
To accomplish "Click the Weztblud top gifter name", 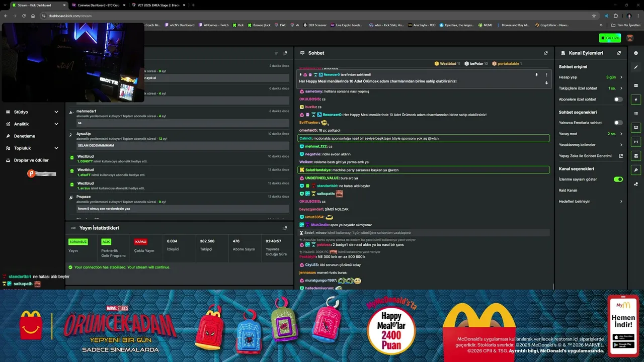I will 448,64.
